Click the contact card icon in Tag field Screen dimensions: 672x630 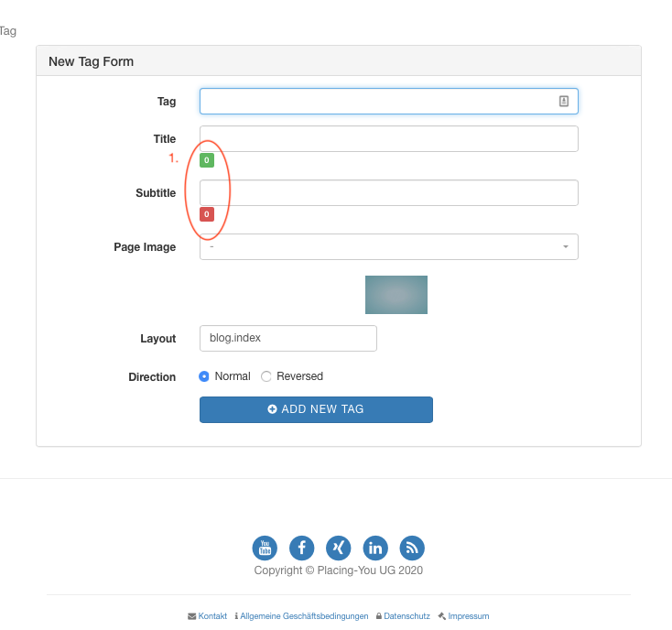(x=564, y=102)
